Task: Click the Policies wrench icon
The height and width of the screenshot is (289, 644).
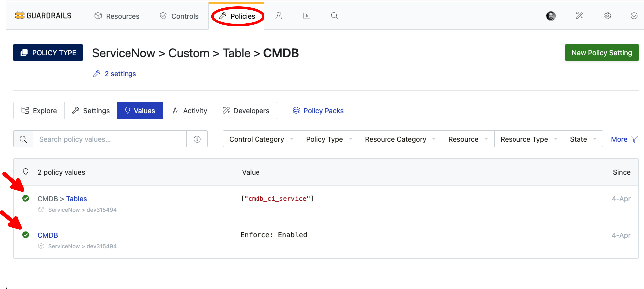Action: [222, 16]
